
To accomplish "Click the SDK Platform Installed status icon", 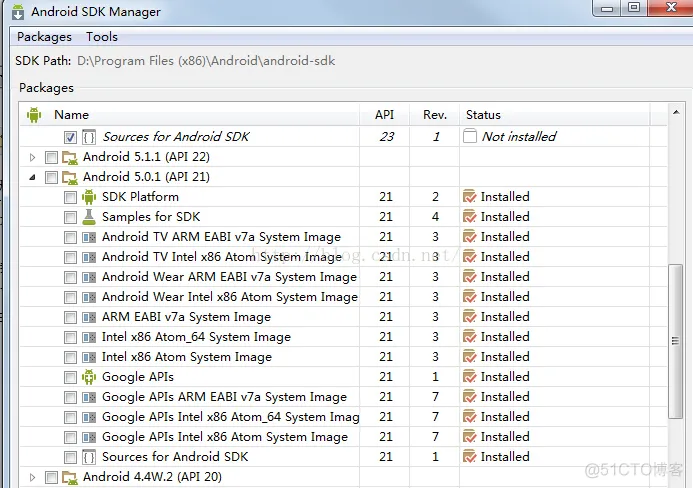I will (469, 196).
